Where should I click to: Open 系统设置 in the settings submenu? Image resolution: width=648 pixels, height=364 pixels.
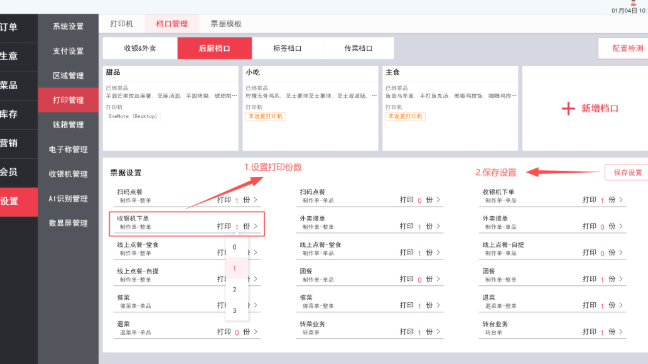(x=68, y=26)
